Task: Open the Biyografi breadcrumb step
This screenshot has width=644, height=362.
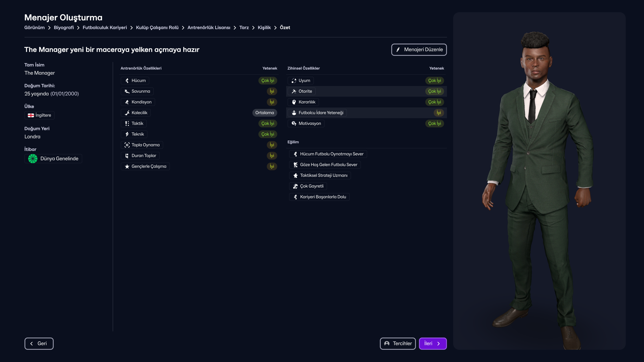Action: [x=64, y=27]
